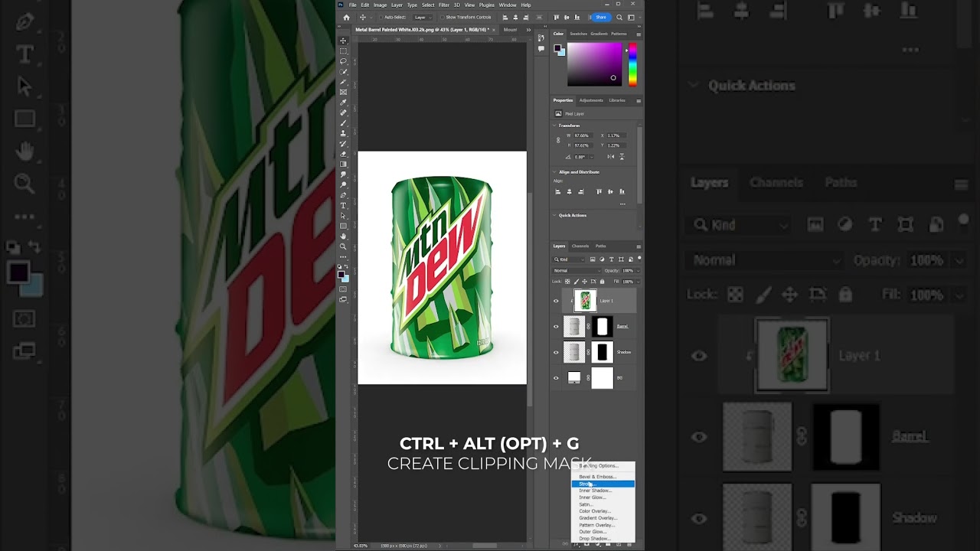
Task: Open the Search icon beside Share
Action: (619, 17)
